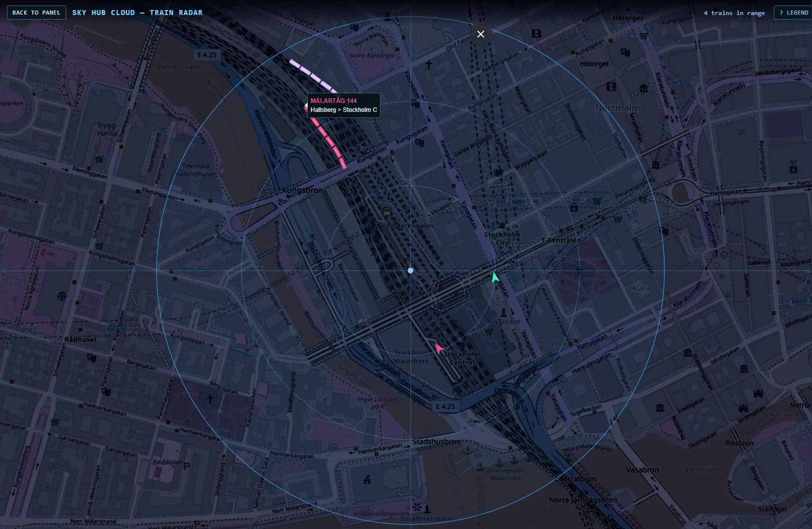The height and width of the screenshot is (529, 812).
Task: Click the Mälartåg 144 train tooltip
Action: tap(343, 105)
